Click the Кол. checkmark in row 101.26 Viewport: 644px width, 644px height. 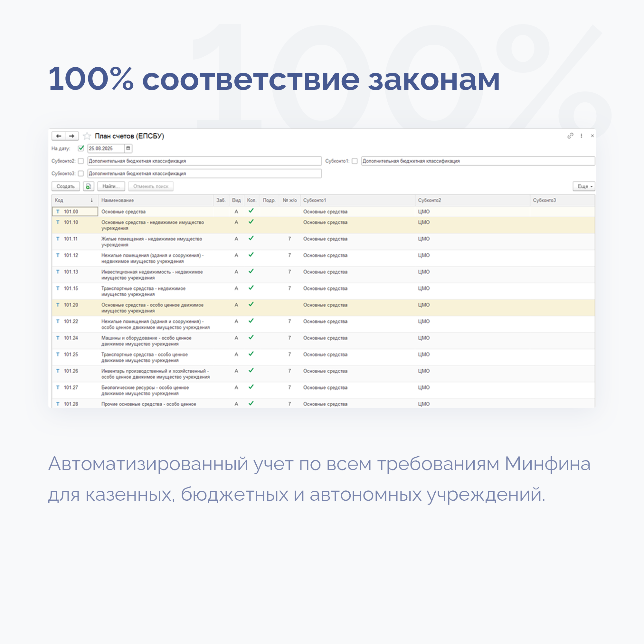[x=251, y=370]
